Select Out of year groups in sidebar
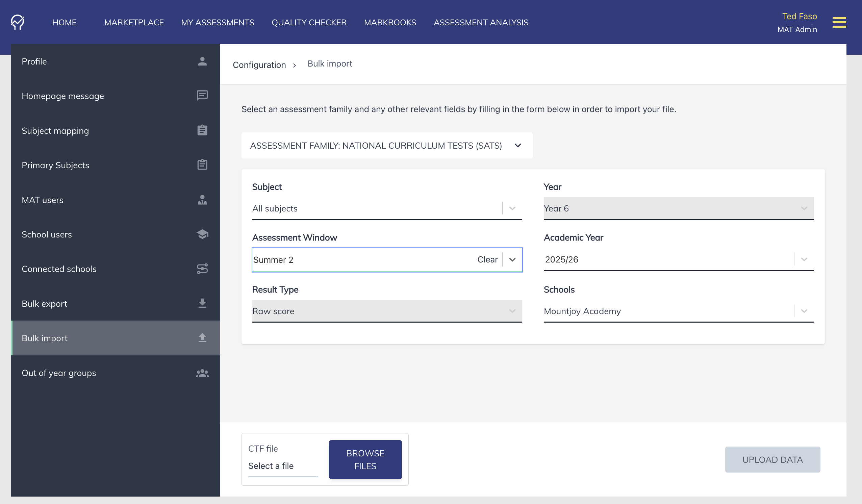This screenshot has width=862, height=504. point(115,373)
